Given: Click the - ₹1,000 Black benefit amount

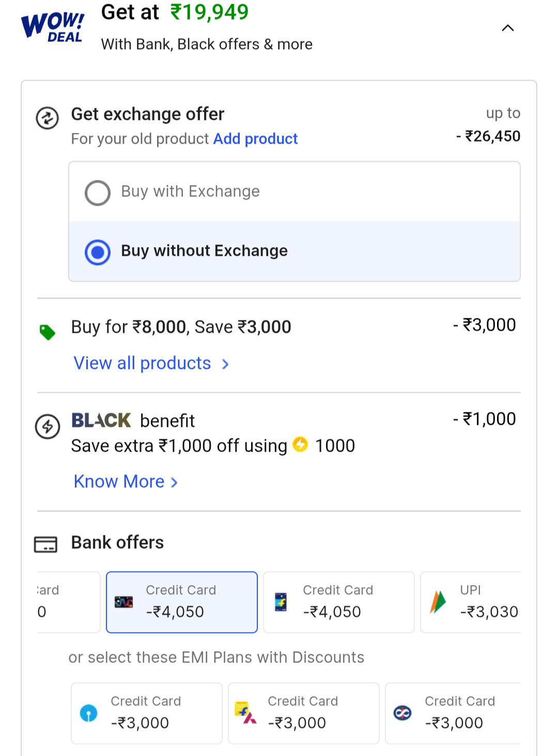Looking at the screenshot, I should click(x=485, y=419).
